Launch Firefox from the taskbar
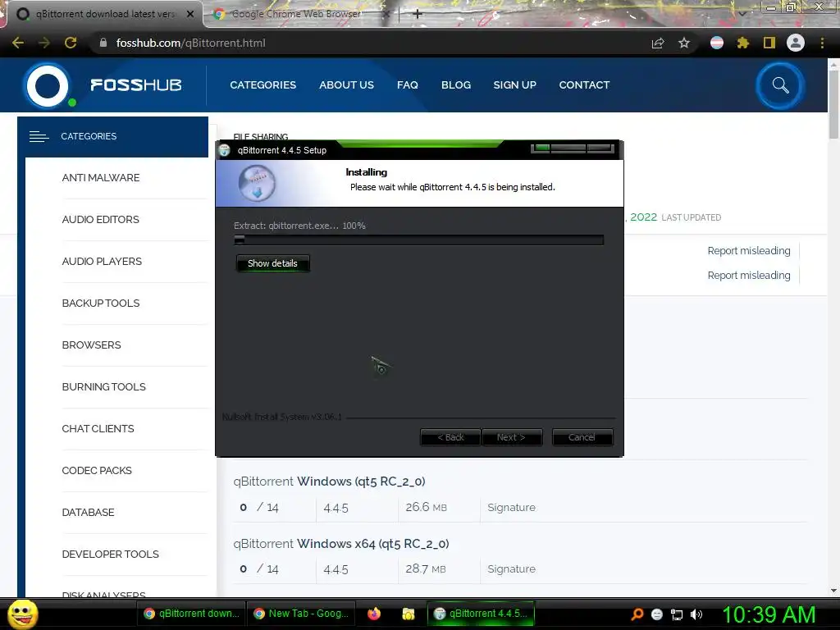840x630 pixels. tap(374, 614)
